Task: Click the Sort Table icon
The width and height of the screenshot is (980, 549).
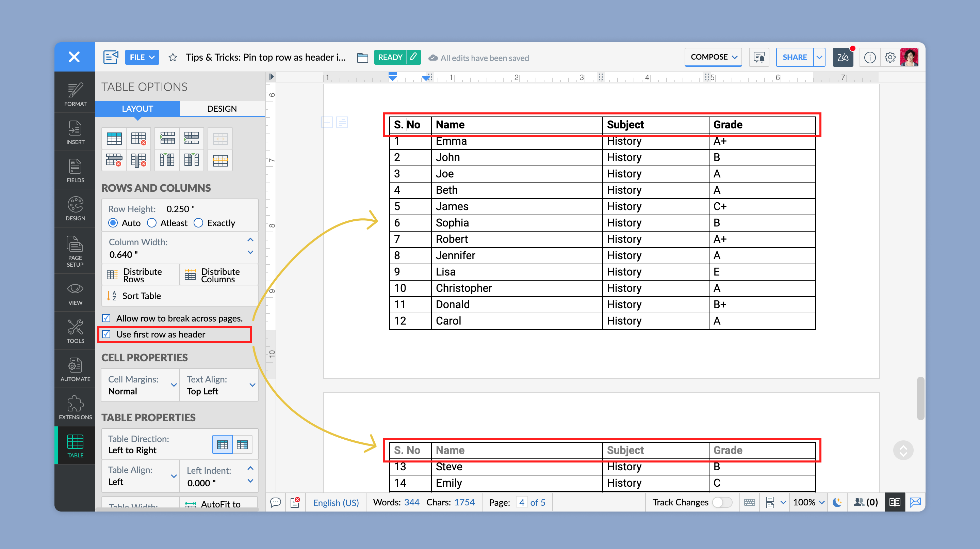Action: [112, 296]
